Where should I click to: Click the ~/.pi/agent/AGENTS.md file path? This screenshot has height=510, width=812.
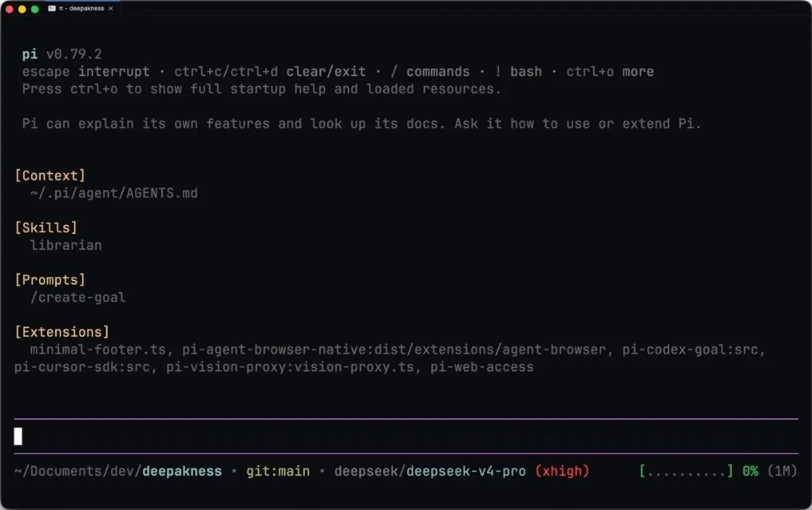[114, 193]
